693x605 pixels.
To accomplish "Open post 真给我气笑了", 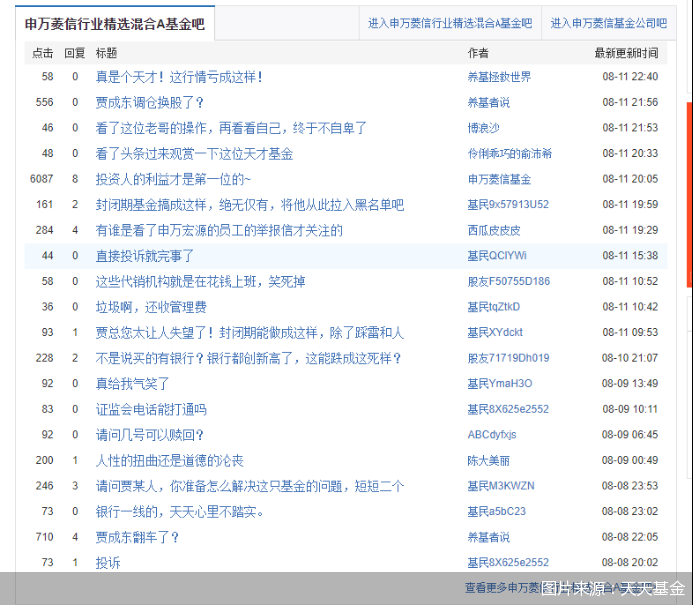I will [x=133, y=384].
